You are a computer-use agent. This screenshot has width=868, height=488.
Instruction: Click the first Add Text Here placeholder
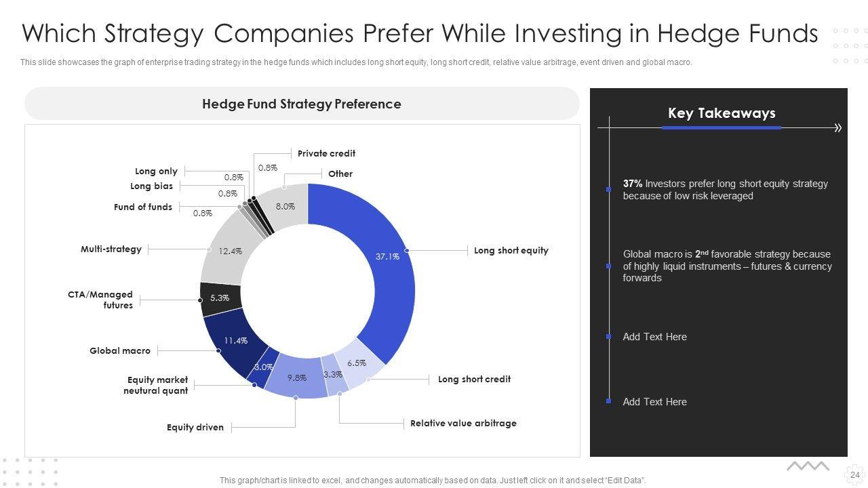(654, 337)
